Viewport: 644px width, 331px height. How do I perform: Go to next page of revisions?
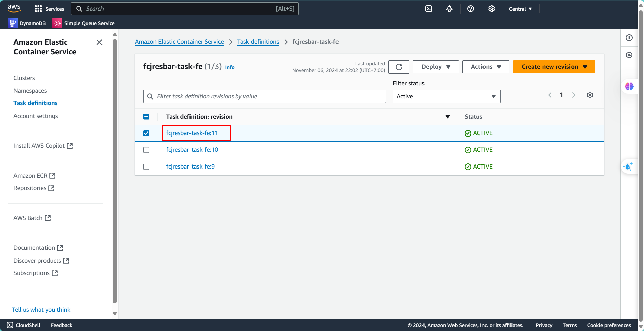[574, 95]
